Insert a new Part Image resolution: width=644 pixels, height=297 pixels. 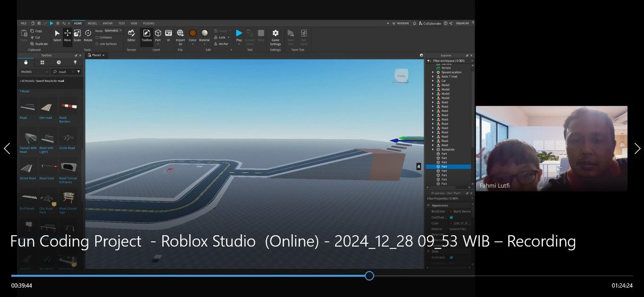(158, 35)
